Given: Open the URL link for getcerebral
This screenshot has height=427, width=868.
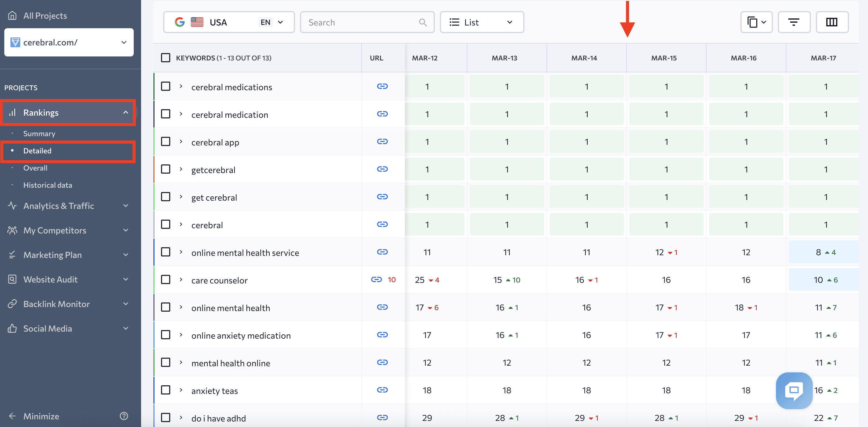Looking at the screenshot, I should [382, 170].
